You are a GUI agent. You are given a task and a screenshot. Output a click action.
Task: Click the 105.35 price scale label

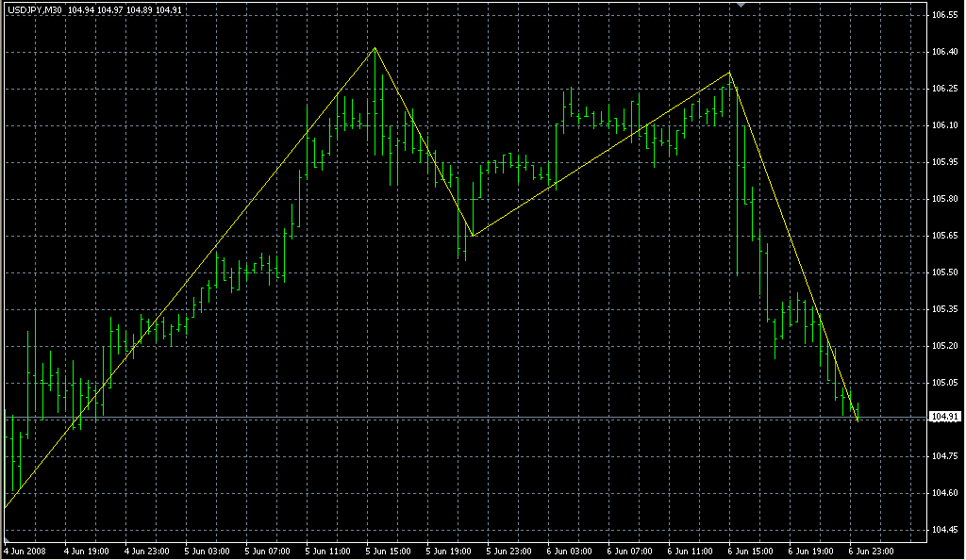tap(944, 309)
